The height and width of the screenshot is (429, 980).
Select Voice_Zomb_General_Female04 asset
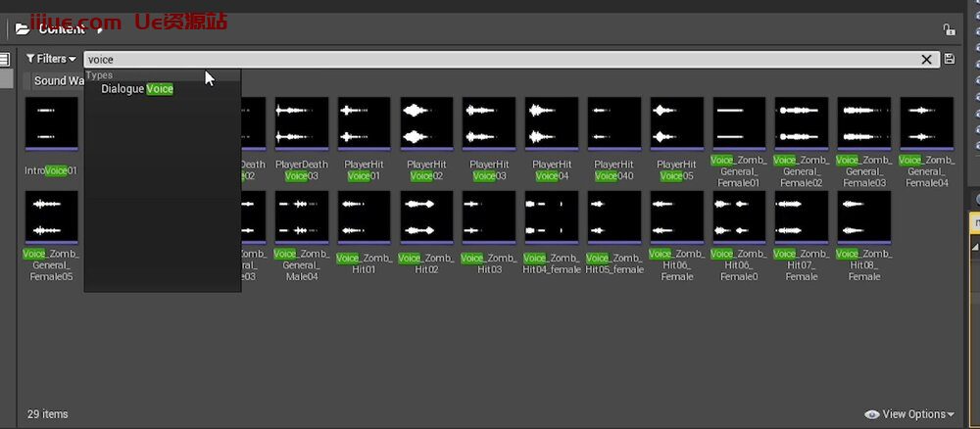coord(927,124)
